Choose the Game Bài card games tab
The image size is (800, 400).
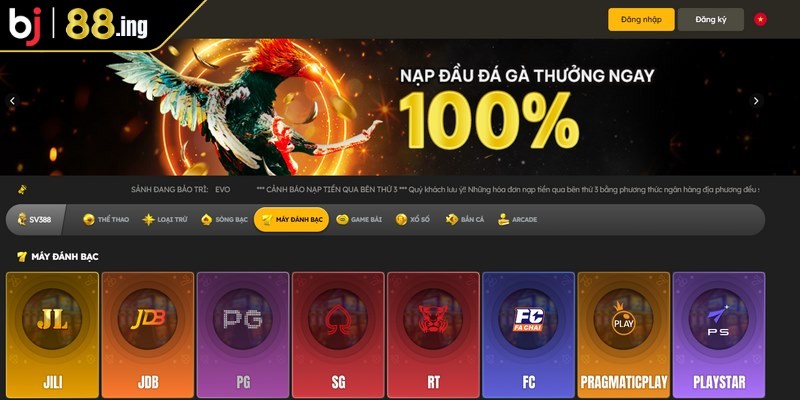[x=359, y=219]
